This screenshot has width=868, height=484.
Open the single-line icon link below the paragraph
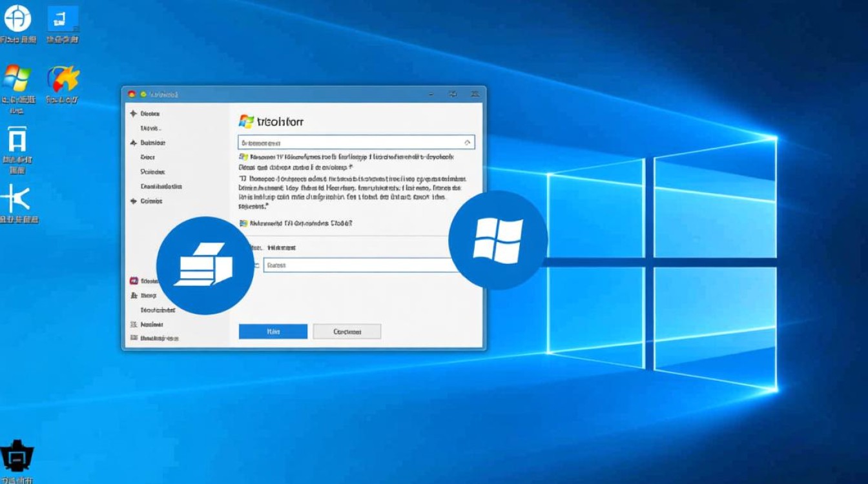point(296,223)
